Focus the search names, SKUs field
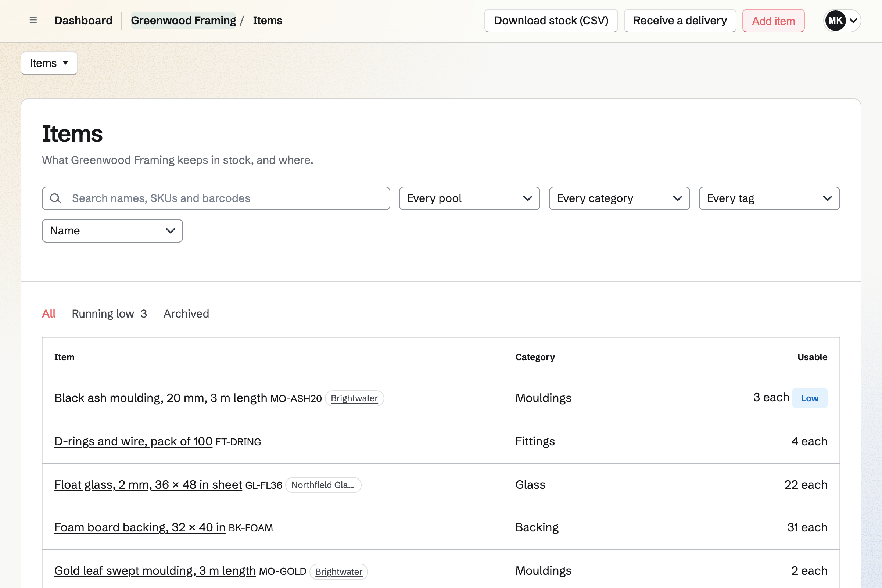The image size is (882, 588). (x=216, y=198)
